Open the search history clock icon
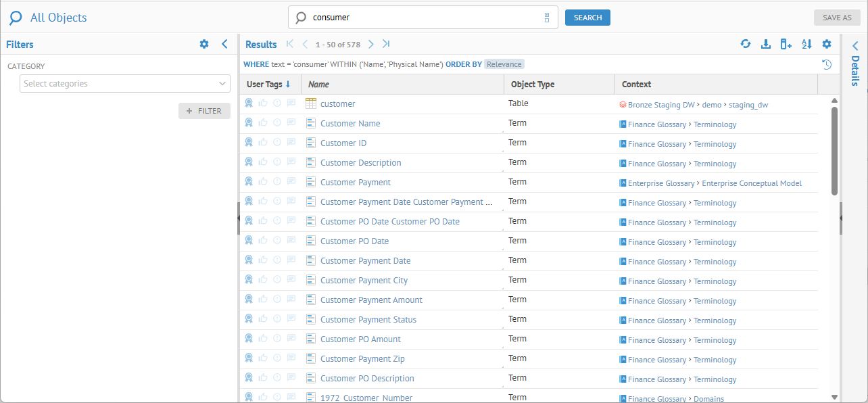This screenshot has height=403, width=868. tap(826, 64)
